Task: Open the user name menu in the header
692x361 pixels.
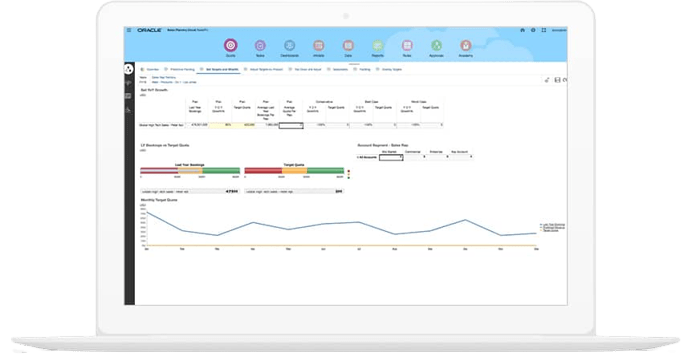Action: [559, 30]
